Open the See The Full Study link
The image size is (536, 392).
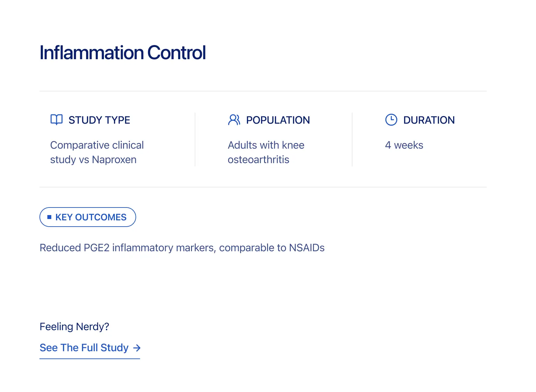[x=84, y=348]
